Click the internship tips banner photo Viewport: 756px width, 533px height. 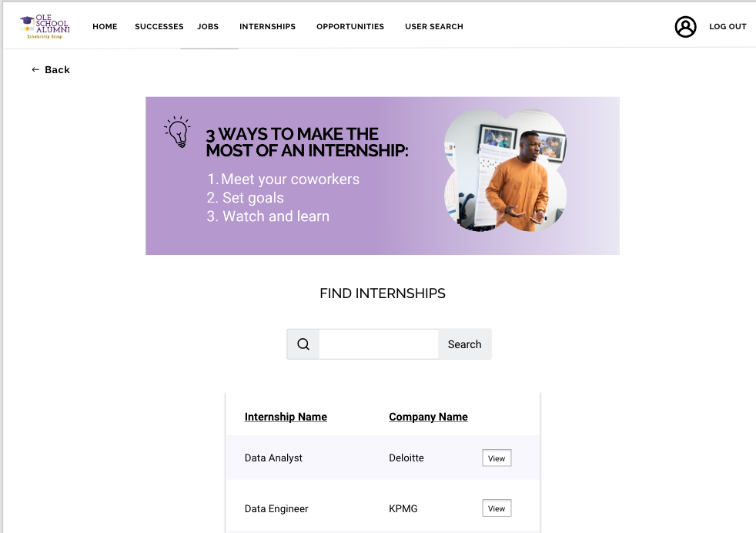click(x=506, y=171)
